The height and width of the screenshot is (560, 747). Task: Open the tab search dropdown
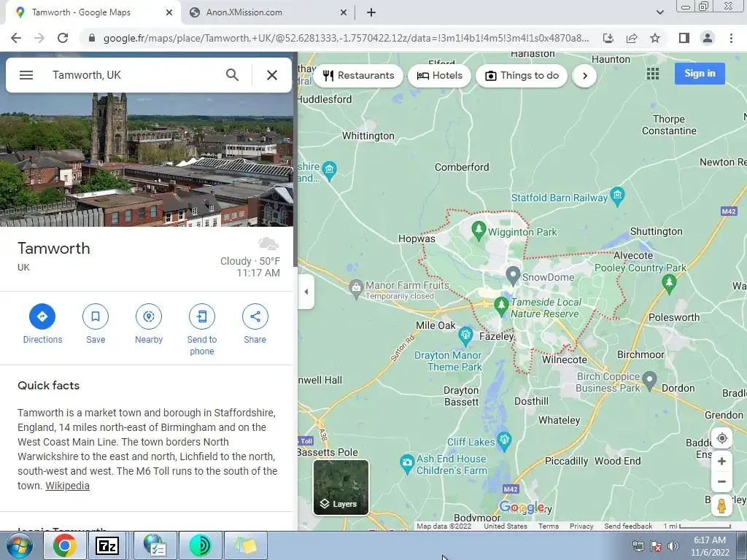[x=659, y=12]
